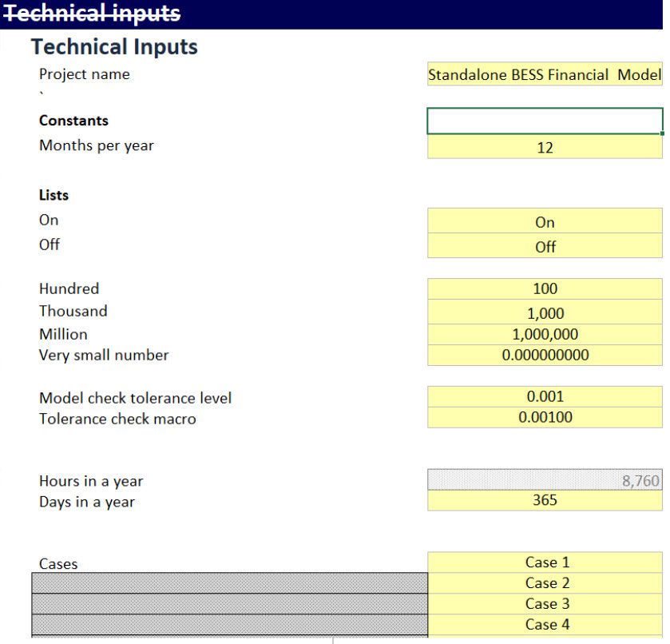The height and width of the screenshot is (644, 670).
Task: Click the Case 1 cell
Action: [545, 563]
